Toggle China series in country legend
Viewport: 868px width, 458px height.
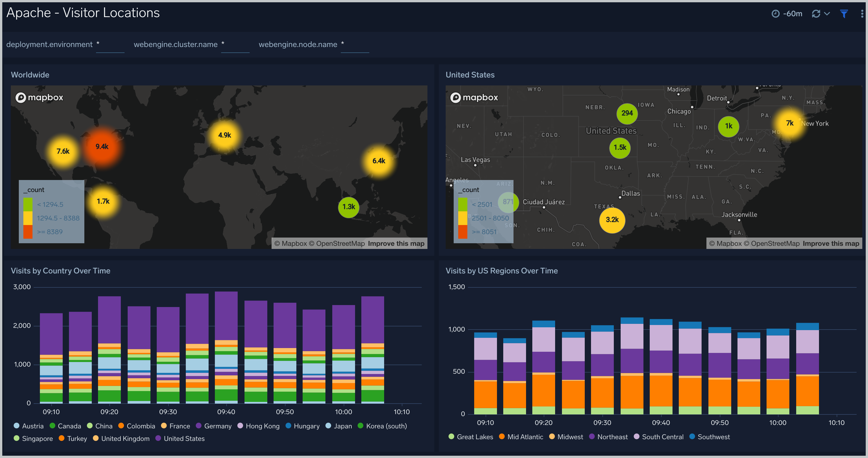[x=100, y=426]
